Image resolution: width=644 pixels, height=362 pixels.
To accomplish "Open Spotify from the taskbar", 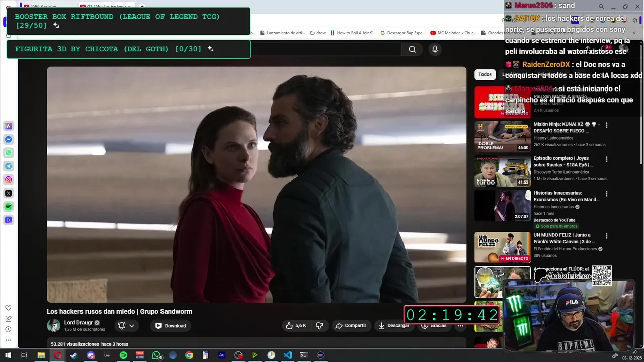I will (x=123, y=355).
